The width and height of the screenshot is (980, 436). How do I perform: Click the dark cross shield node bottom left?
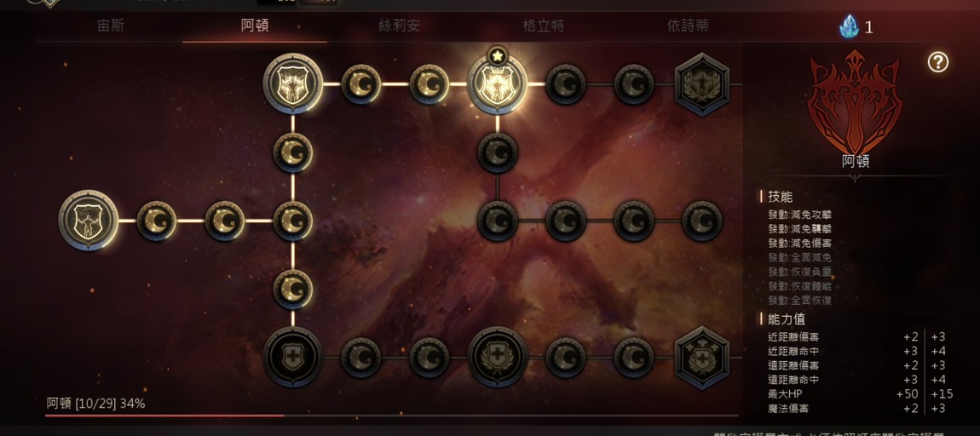292,358
